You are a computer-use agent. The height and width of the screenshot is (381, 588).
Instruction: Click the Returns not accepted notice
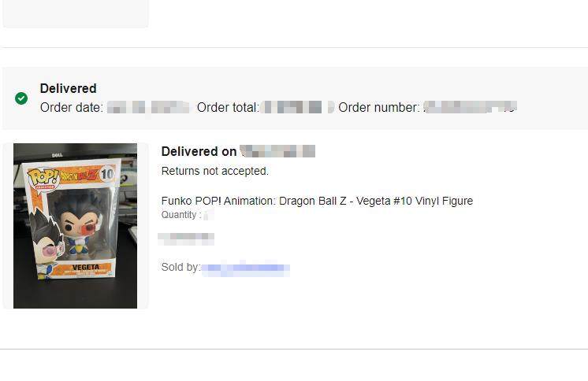[215, 171]
